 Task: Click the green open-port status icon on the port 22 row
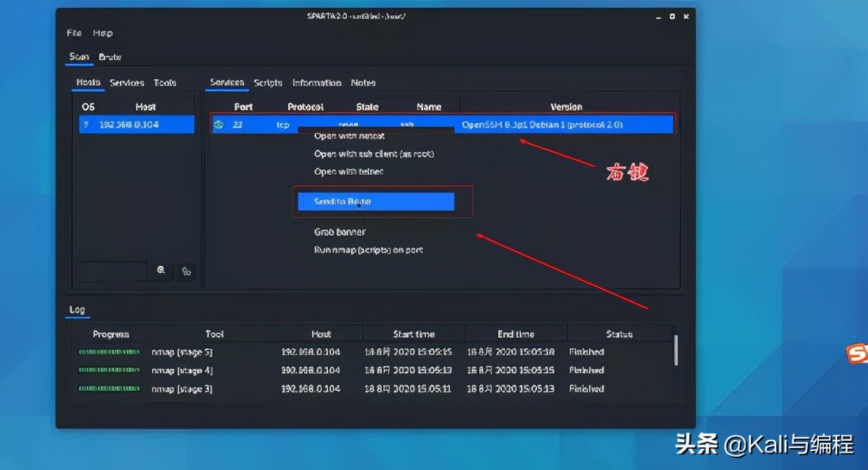pos(219,125)
